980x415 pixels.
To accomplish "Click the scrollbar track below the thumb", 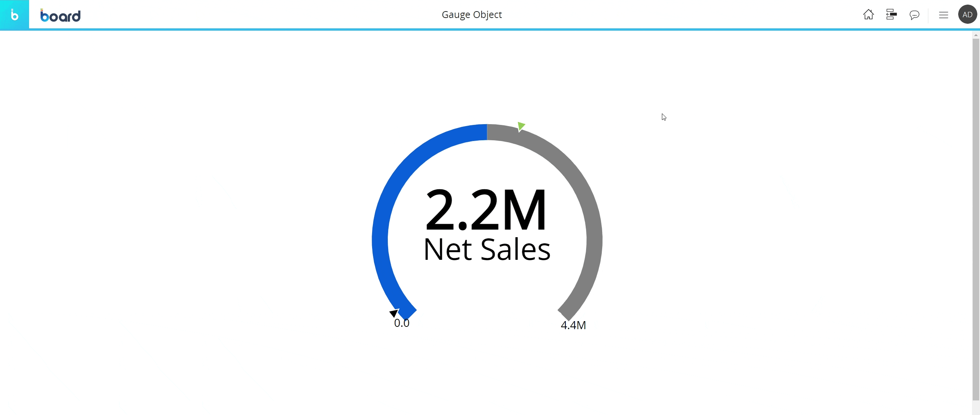I will point(976,407).
